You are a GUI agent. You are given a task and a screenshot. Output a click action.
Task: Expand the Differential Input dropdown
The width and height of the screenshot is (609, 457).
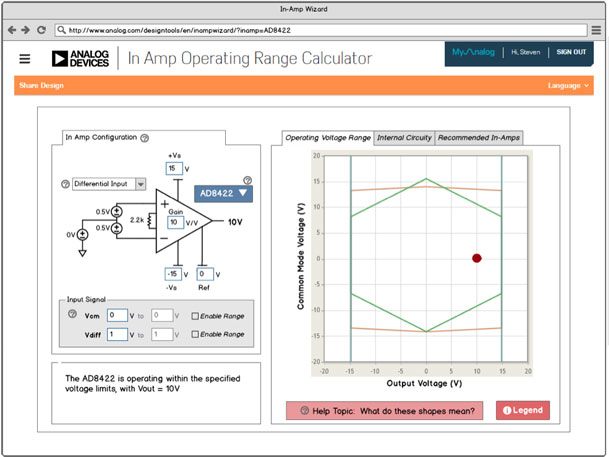point(139,184)
